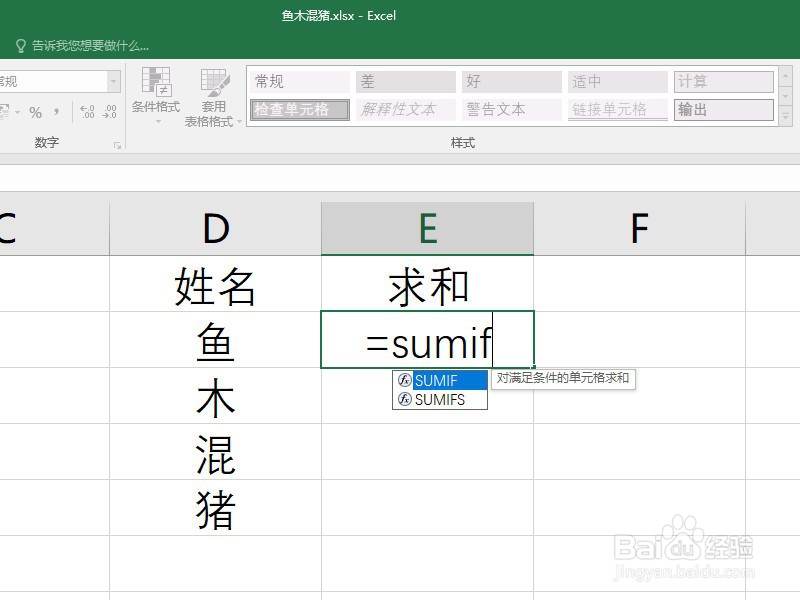Apply the 适中 cell style

(618, 82)
